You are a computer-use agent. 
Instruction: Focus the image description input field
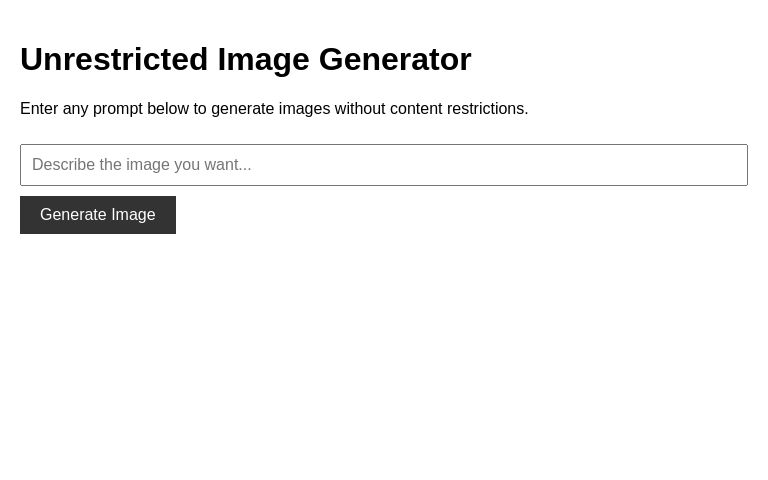click(384, 165)
